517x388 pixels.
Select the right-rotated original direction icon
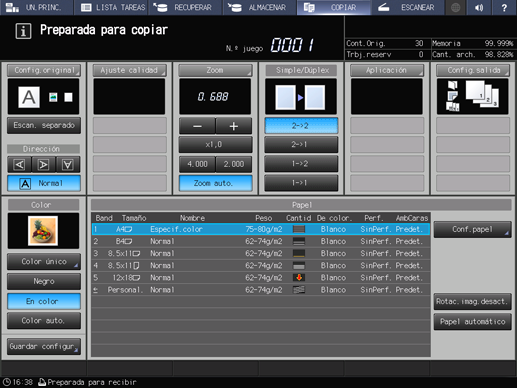[43, 165]
